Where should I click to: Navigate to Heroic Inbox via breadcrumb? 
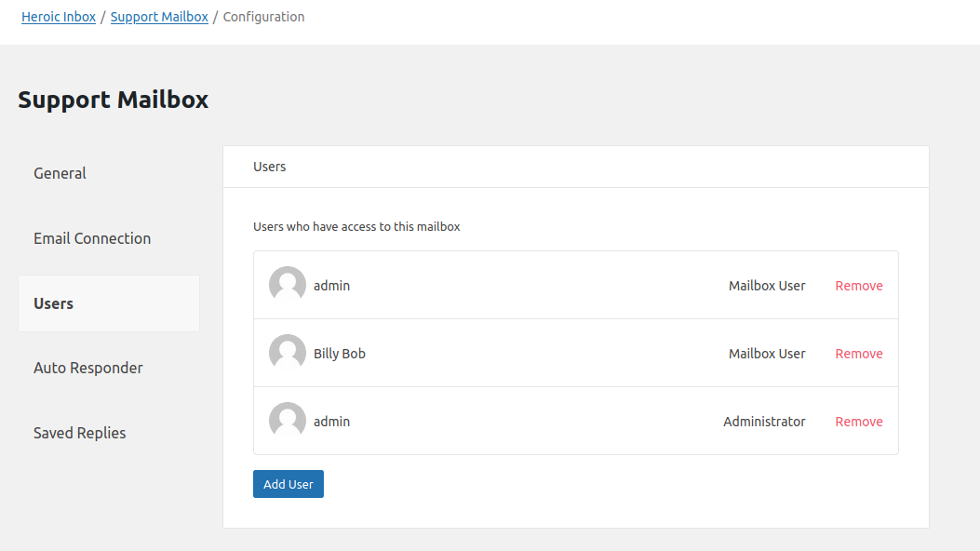59,16
